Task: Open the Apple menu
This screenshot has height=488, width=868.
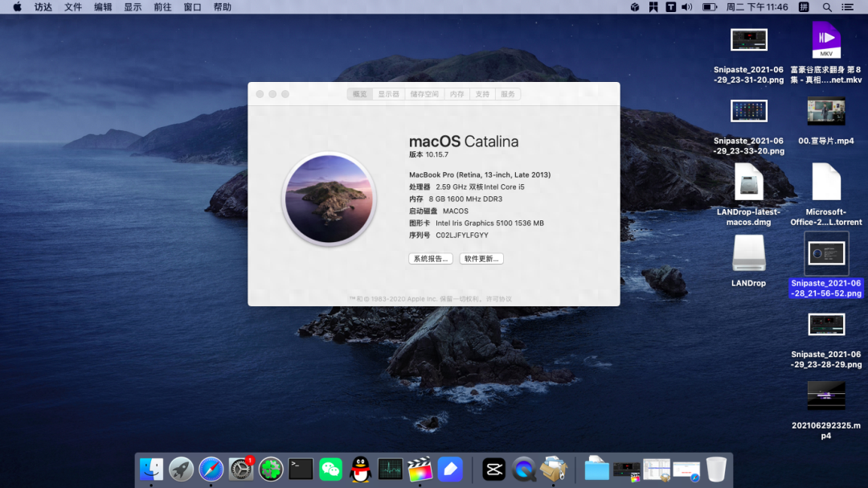Action: [17, 7]
